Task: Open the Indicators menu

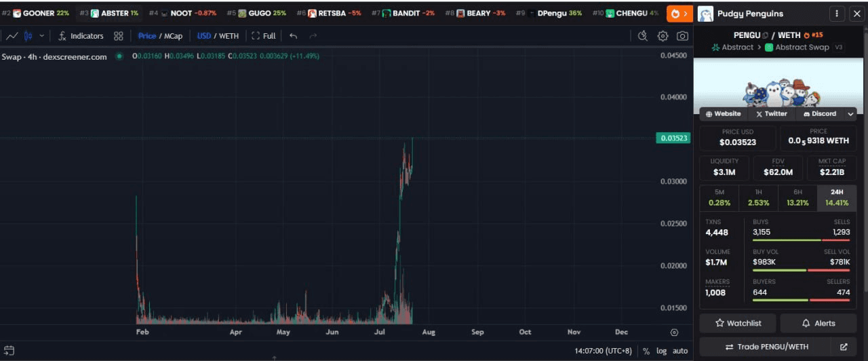Action: (x=81, y=36)
